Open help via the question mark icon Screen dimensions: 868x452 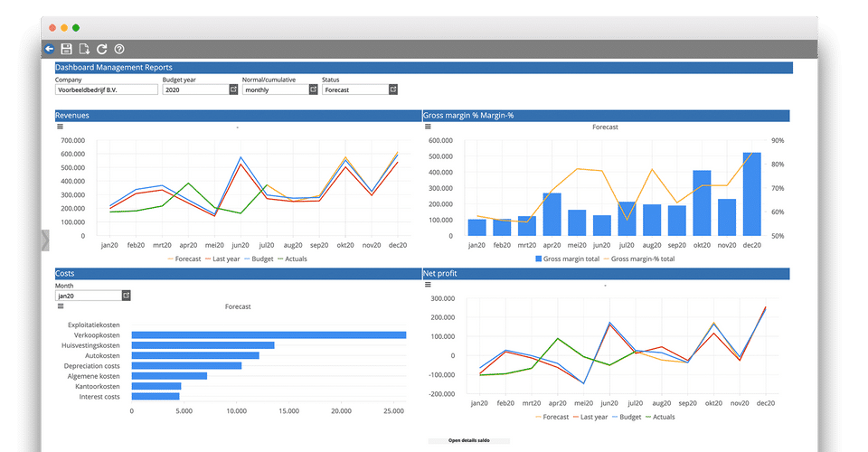[x=119, y=49]
